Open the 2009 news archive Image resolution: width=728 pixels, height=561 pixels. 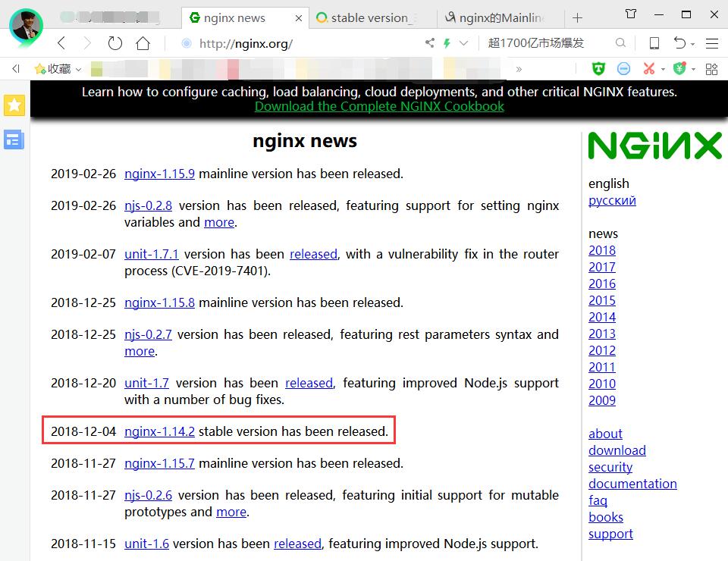pyautogui.click(x=601, y=401)
